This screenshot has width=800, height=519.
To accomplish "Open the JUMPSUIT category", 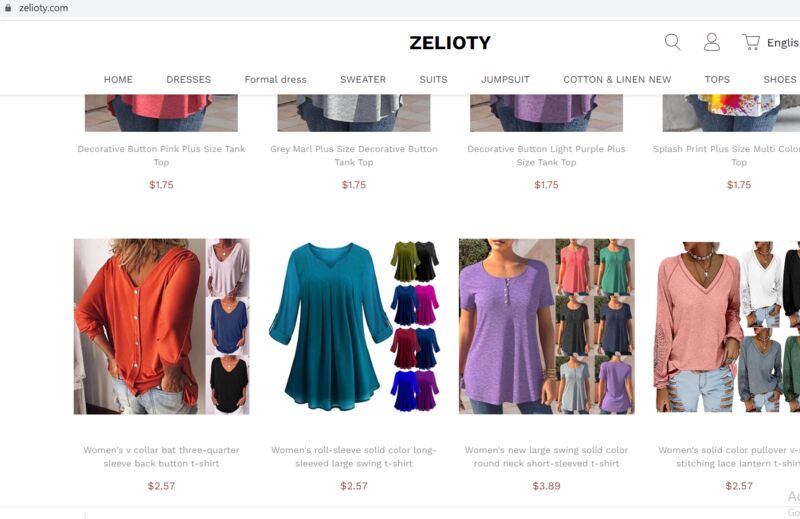I will click(x=505, y=80).
